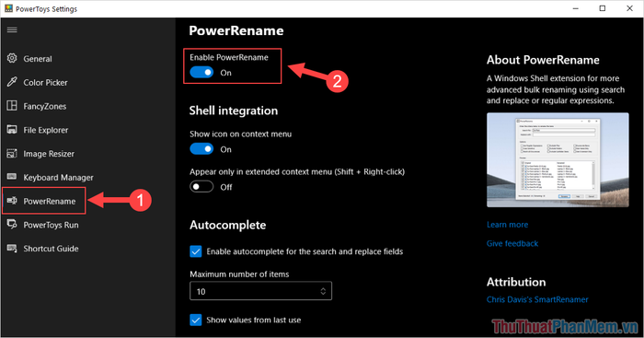Open the Learn more link
The width and height of the screenshot is (644, 338).
[507, 225]
